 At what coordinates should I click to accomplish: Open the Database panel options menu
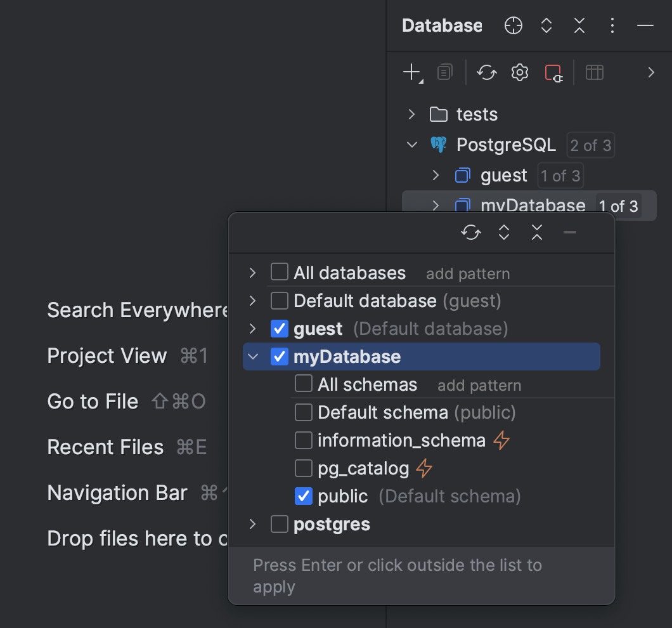pyautogui.click(x=612, y=25)
